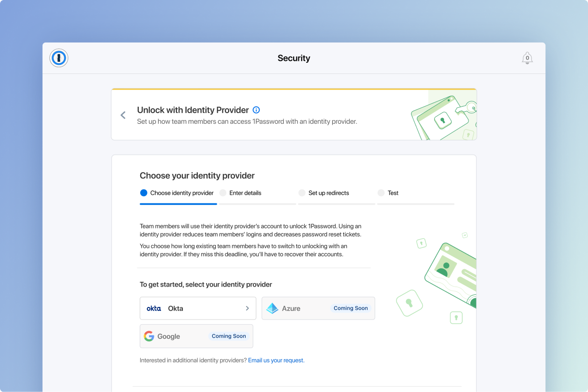Select the Okta identity provider button
The height and width of the screenshot is (392, 588).
point(198,308)
